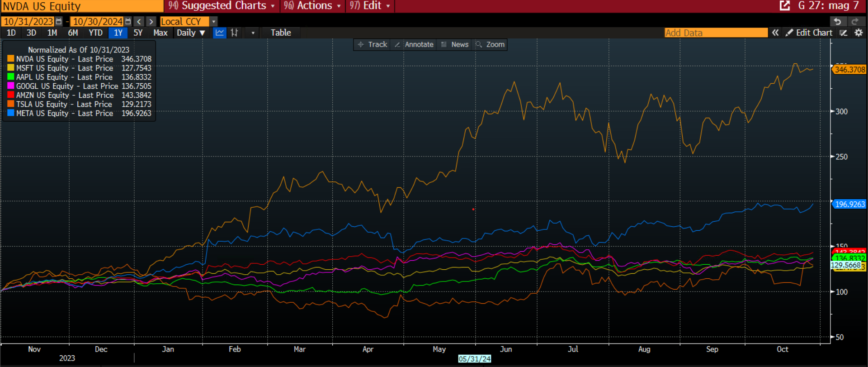The height and width of the screenshot is (367, 868).
Task: Switch to Table view
Action: (x=281, y=33)
